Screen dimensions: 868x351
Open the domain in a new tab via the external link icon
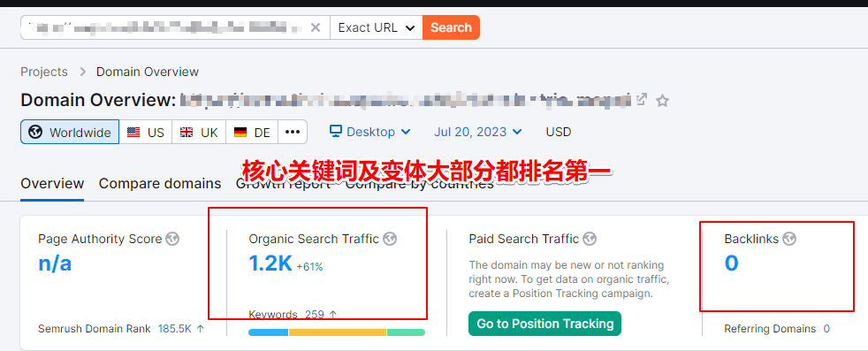click(642, 100)
